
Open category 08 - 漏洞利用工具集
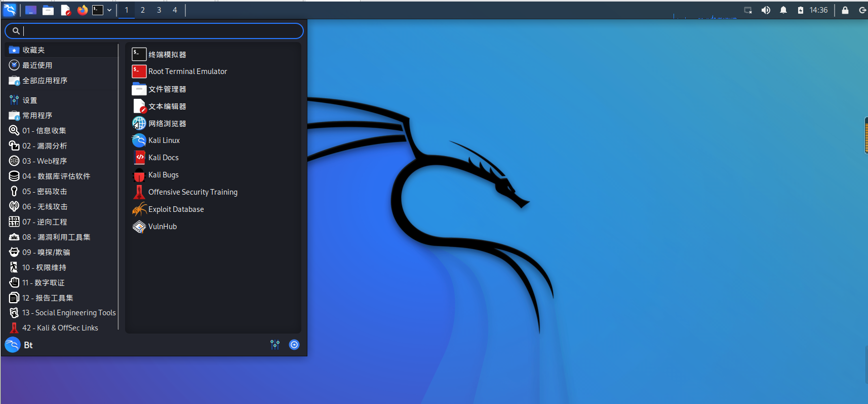pos(62,237)
